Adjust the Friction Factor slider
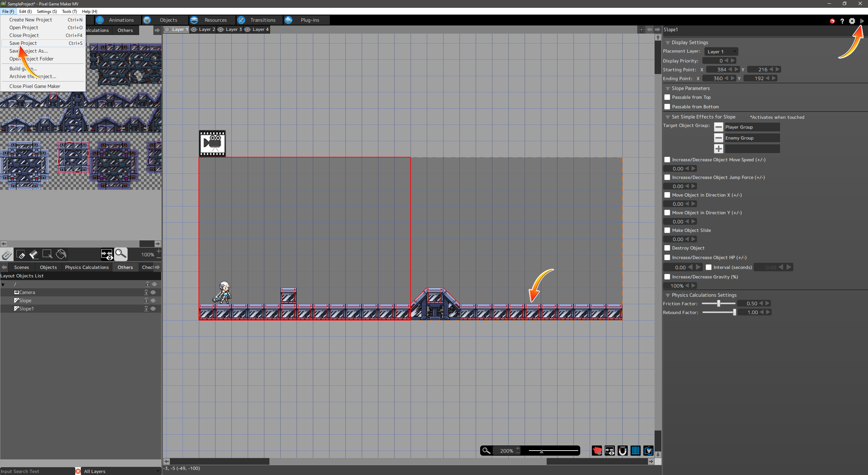This screenshot has width=868, height=475. pos(718,304)
